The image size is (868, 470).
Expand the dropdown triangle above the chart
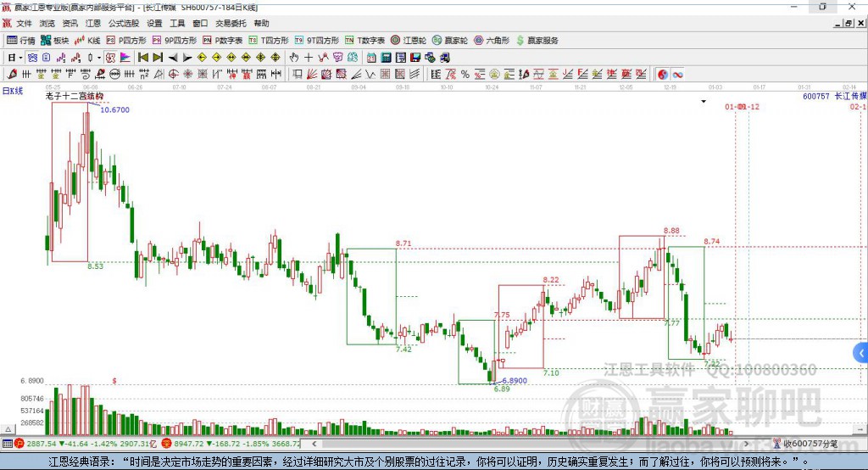pos(703,102)
